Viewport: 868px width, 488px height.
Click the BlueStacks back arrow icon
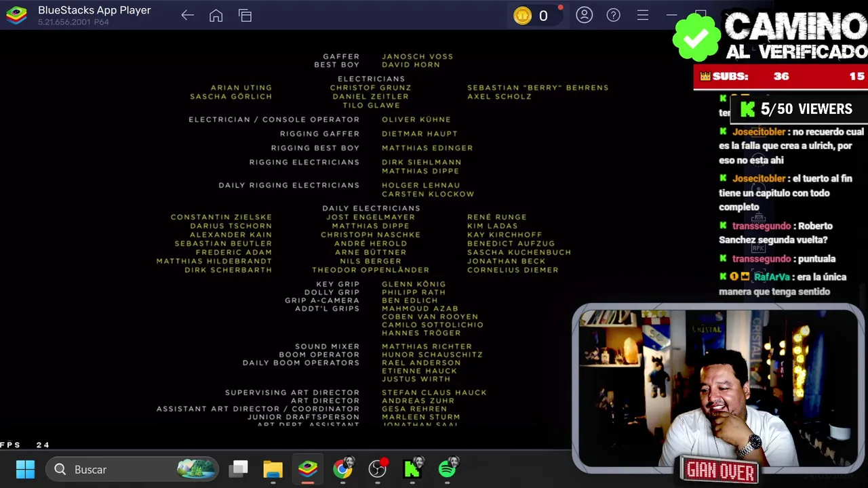pos(188,16)
